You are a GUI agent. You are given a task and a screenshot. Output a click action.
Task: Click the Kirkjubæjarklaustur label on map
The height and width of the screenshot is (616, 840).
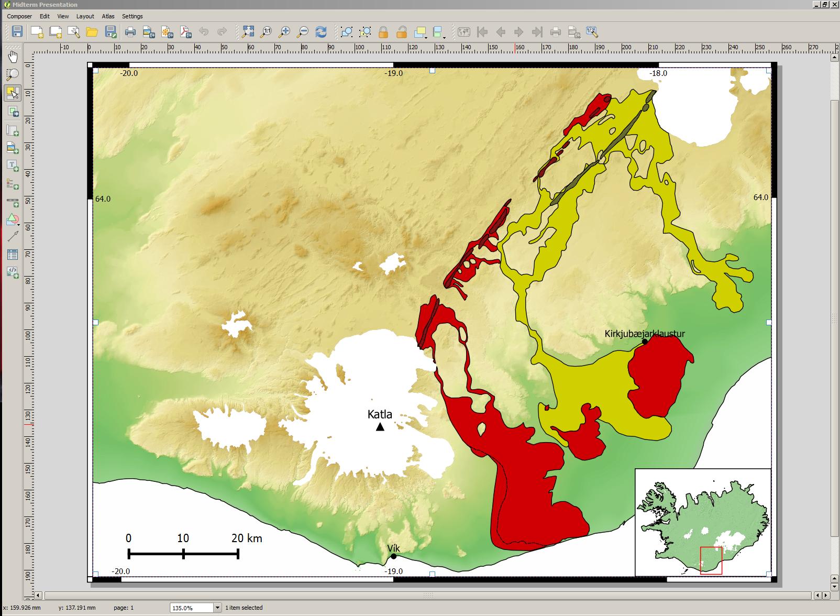(x=645, y=334)
